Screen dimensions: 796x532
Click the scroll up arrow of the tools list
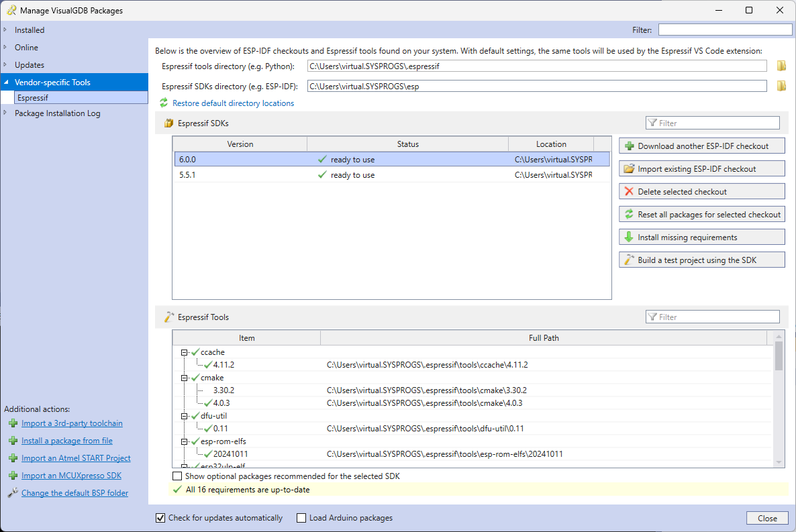coord(779,336)
